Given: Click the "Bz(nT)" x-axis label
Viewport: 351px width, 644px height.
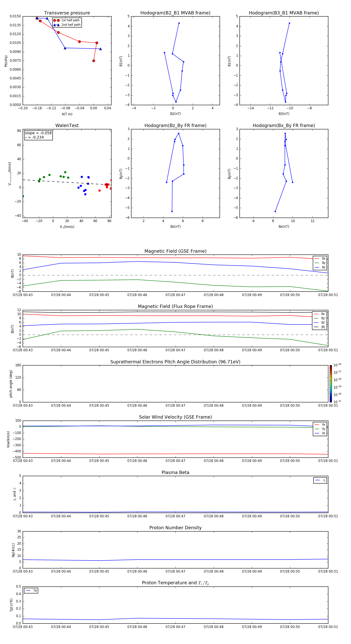Looking at the screenshot, I should click(x=175, y=227).
